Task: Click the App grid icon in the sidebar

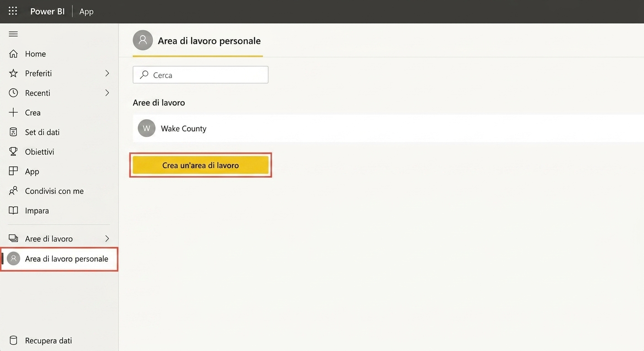Action: point(14,171)
